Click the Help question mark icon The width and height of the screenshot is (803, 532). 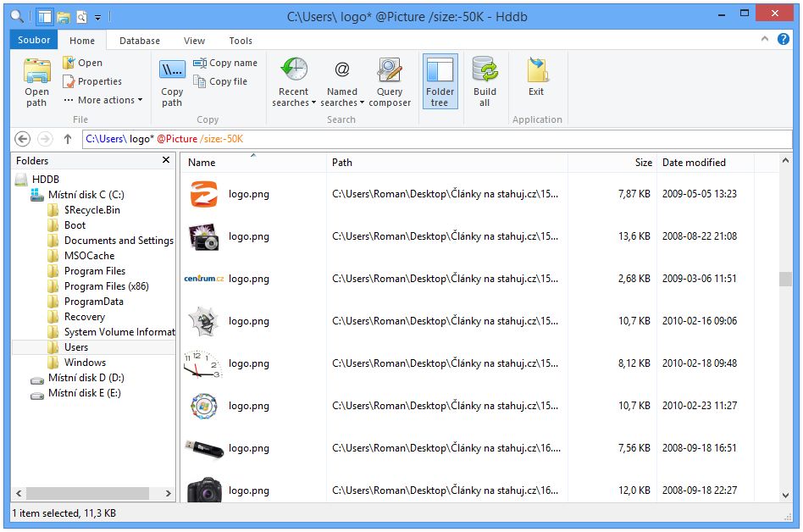click(x=784, y=39)
